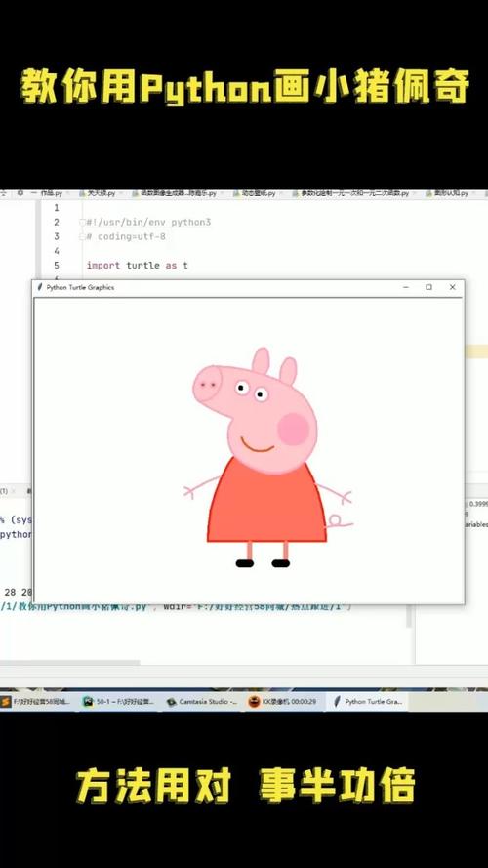Click the console panel vertical scrollbar

410,617
